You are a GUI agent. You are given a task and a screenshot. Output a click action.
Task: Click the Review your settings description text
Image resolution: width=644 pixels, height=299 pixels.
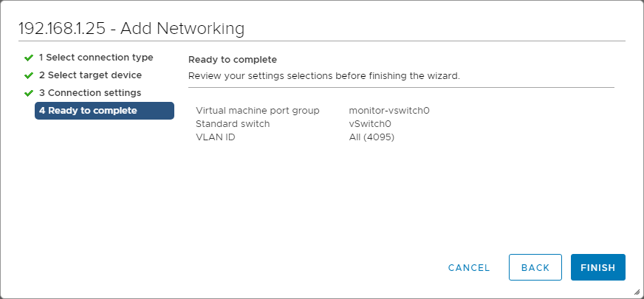tap(323, 75)
